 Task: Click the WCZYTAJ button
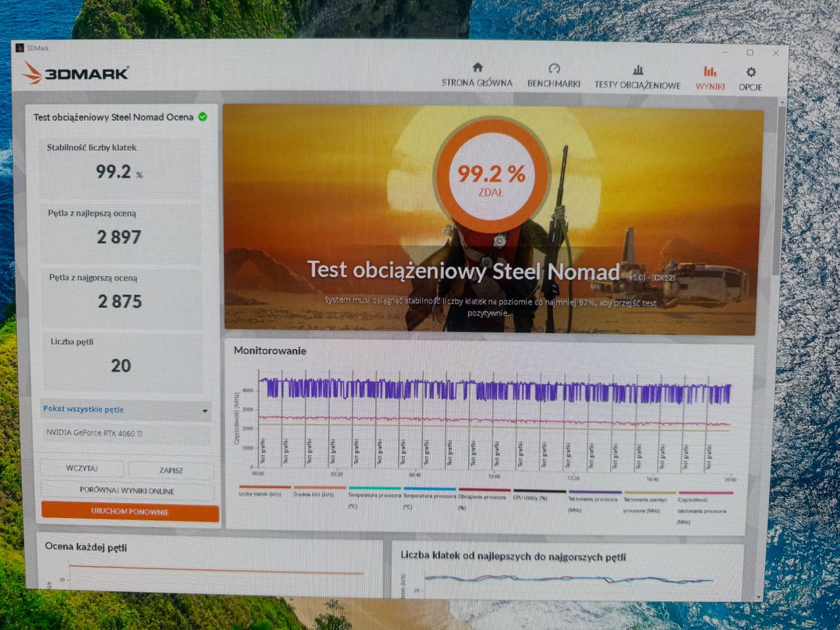tap(82, 468)
